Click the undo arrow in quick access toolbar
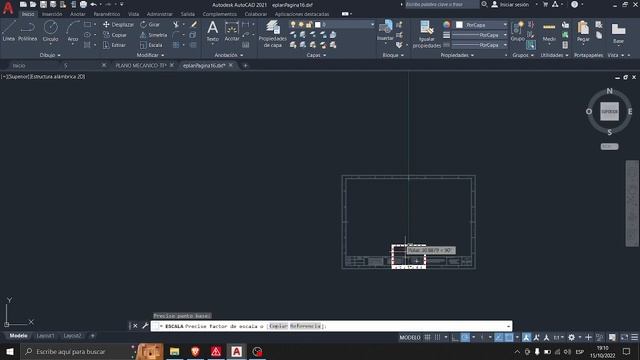 coord(93,4)
